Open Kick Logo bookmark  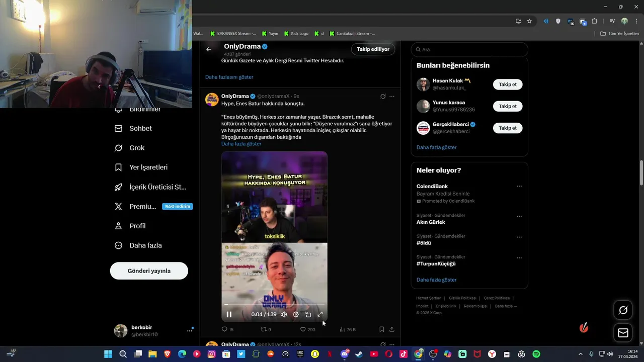(x=296, y=34)
